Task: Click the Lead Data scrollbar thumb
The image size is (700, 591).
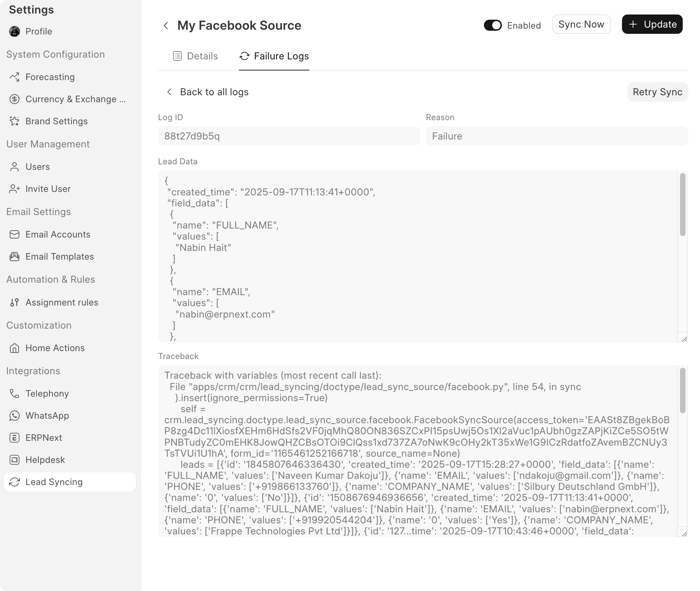Action: tap(682, 204)
